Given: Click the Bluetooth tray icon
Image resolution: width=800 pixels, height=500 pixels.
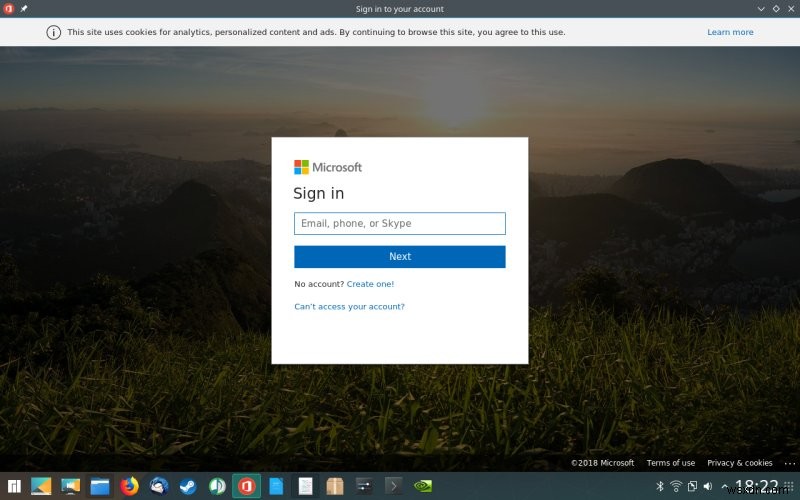Looking at the screenshot, I should pyautogui.click(x=660, y=486).
